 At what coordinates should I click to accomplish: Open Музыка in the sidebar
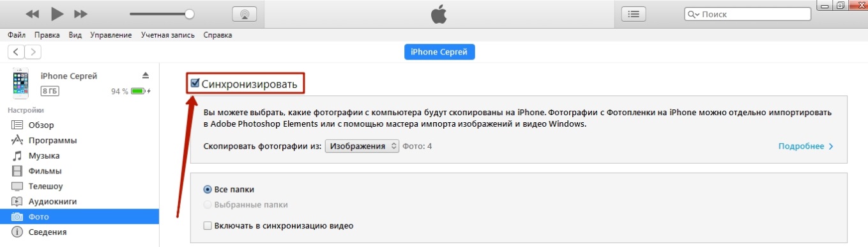tap(44, 155)
